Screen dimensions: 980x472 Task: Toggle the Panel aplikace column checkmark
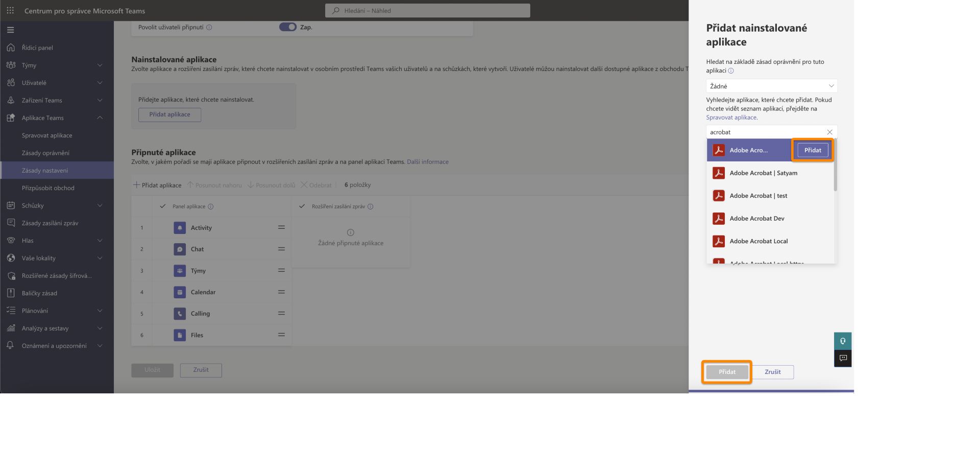click(163, 206)
